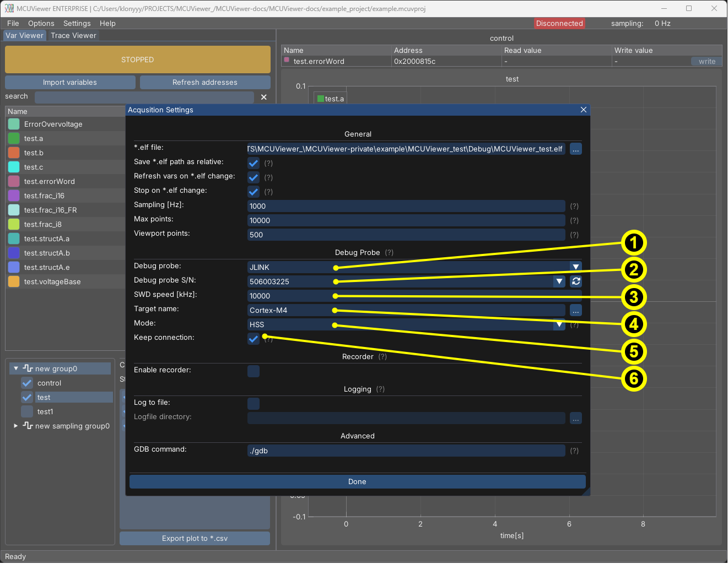Open the Options menu

click(41, 24)
